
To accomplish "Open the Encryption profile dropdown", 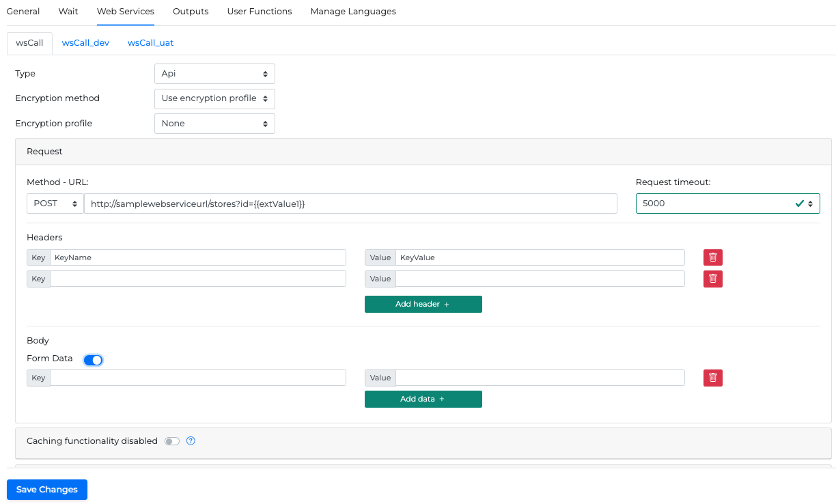I will 214,124.
